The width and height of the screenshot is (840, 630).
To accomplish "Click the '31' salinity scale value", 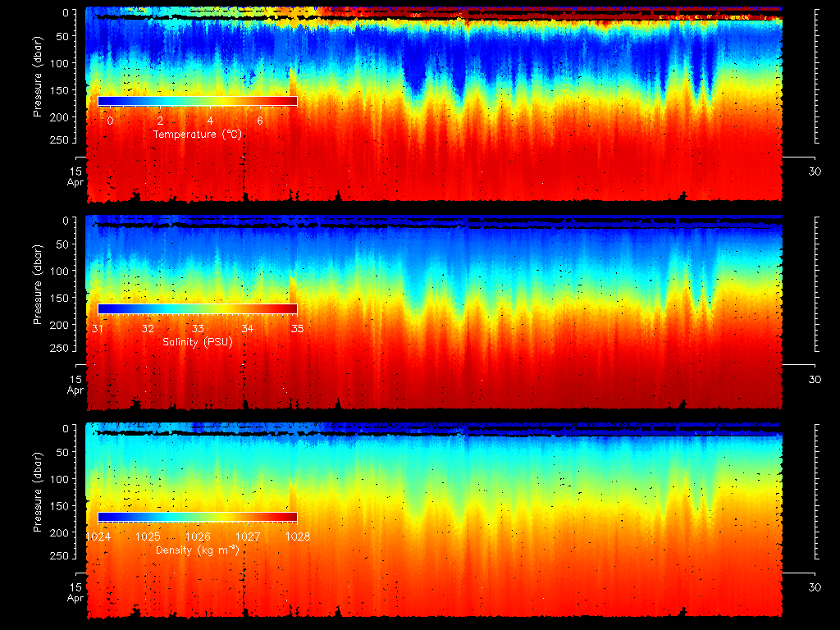I will (x=98, y=328).
